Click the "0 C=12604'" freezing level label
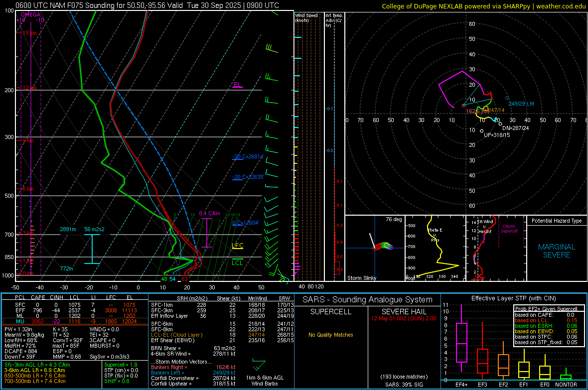588x390 pixels. [246, 223]
